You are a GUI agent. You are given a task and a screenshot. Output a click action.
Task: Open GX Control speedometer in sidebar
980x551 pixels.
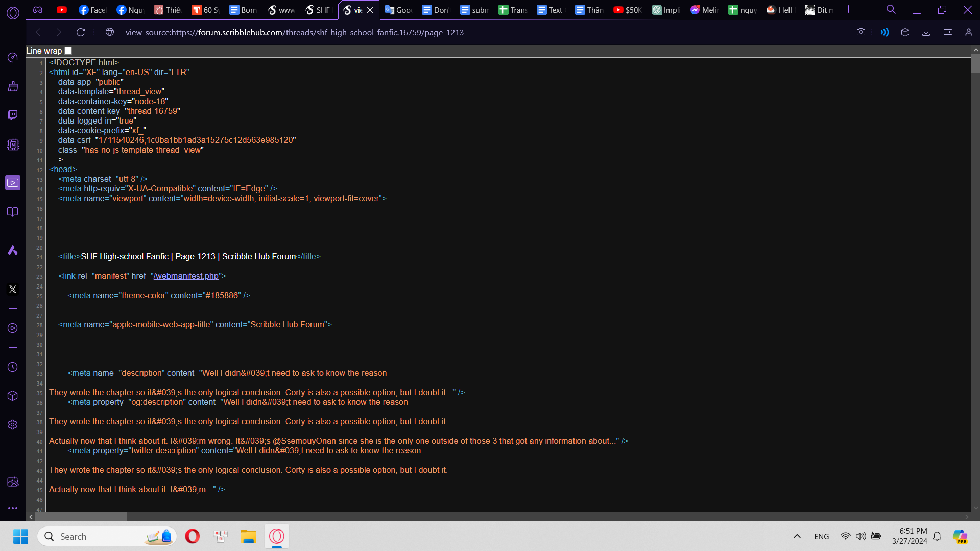[x=13, y=57]
